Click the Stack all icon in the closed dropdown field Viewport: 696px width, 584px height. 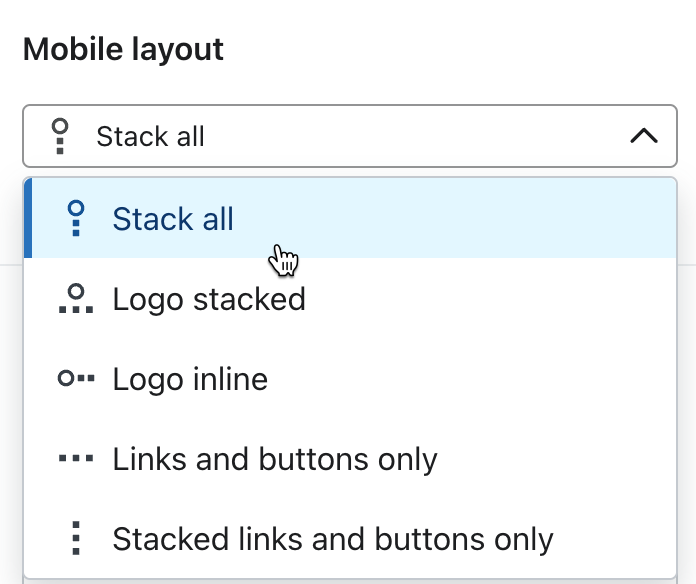point(60,136)
